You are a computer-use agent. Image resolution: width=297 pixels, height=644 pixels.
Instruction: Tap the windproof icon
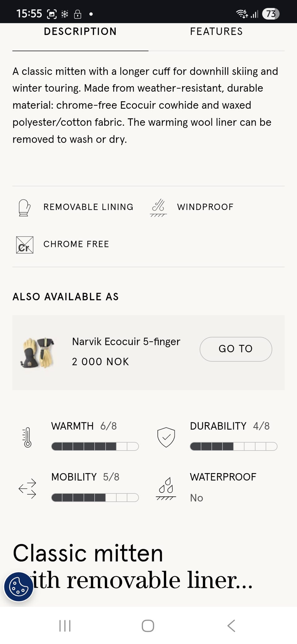(158, 207)
